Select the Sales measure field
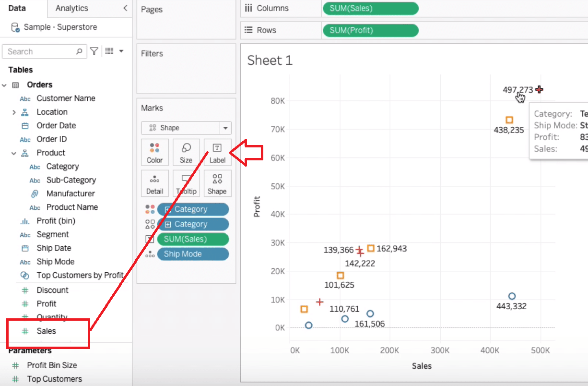 pyautogui.click(x=46, y=331)
